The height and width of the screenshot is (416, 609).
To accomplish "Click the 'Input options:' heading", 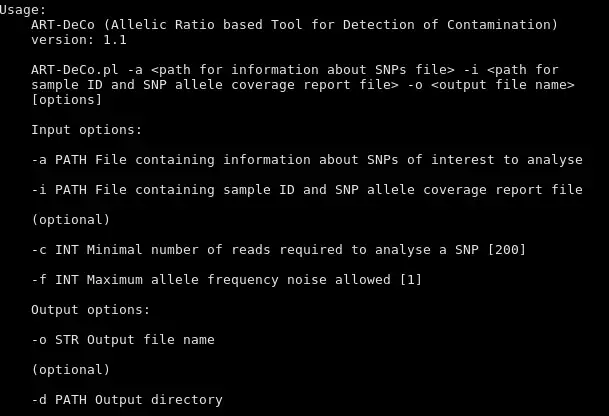I will [87, 130].
